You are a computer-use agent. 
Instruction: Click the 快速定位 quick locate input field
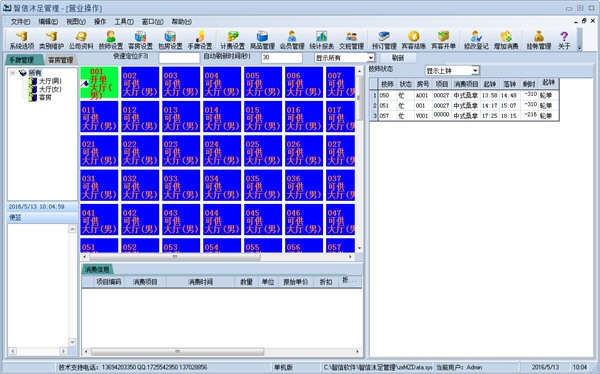pyautogui.click(x=179, y=58)
